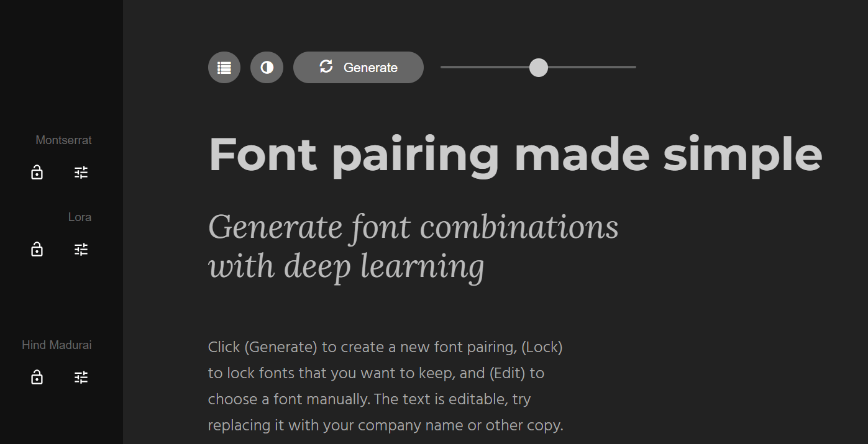Click the Lora font name label

pyautogui.click(x=80, y=217)
